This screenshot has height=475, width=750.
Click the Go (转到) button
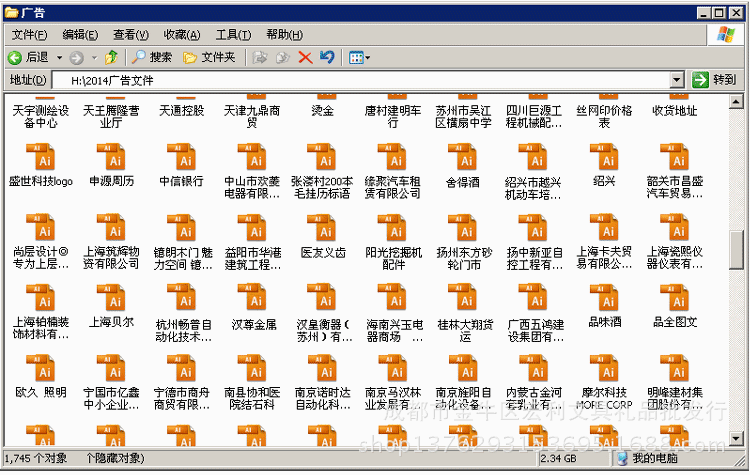[714, 79]
